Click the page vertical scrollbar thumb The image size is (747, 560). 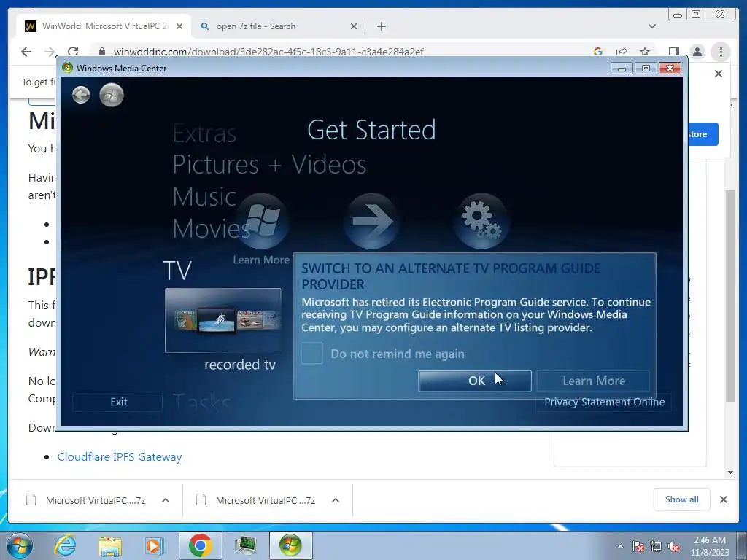point(730,295)
